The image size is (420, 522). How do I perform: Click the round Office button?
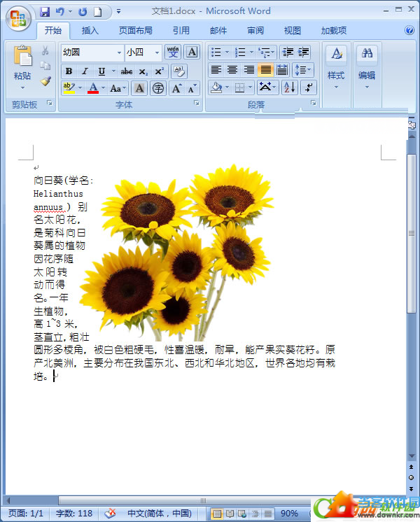click(x=18, y=18)
